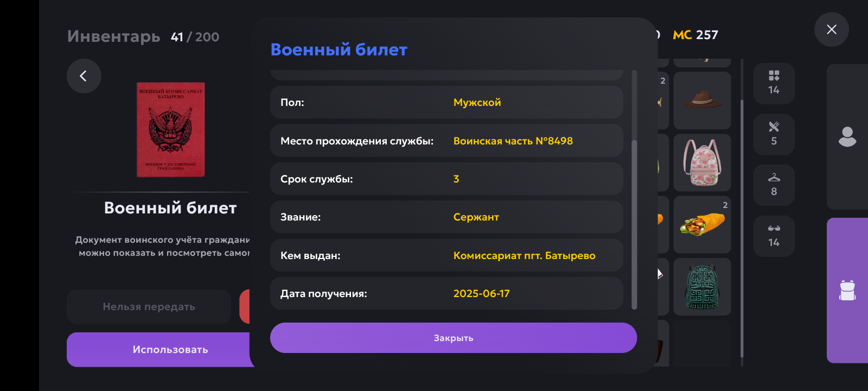Click the military ticket dialog scrollbar
The image size is (868, 391).
pyautogui.click(x=634, y=225)
